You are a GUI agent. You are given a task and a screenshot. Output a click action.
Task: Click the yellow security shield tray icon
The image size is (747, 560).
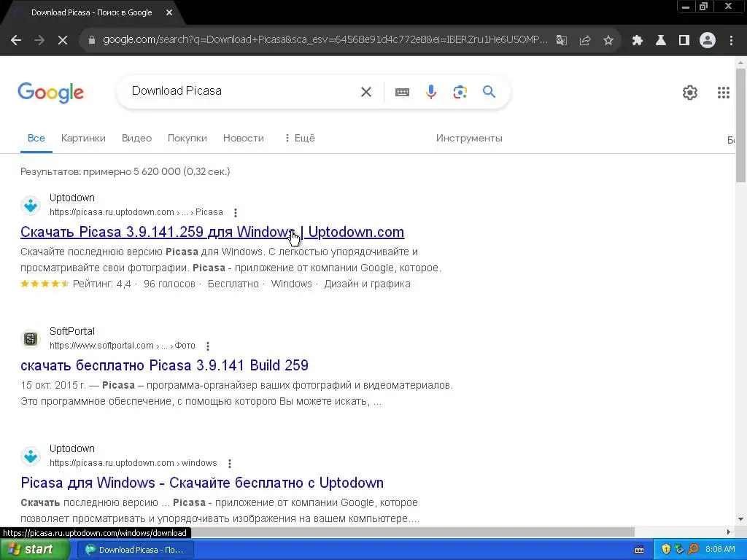pos(666,550)
